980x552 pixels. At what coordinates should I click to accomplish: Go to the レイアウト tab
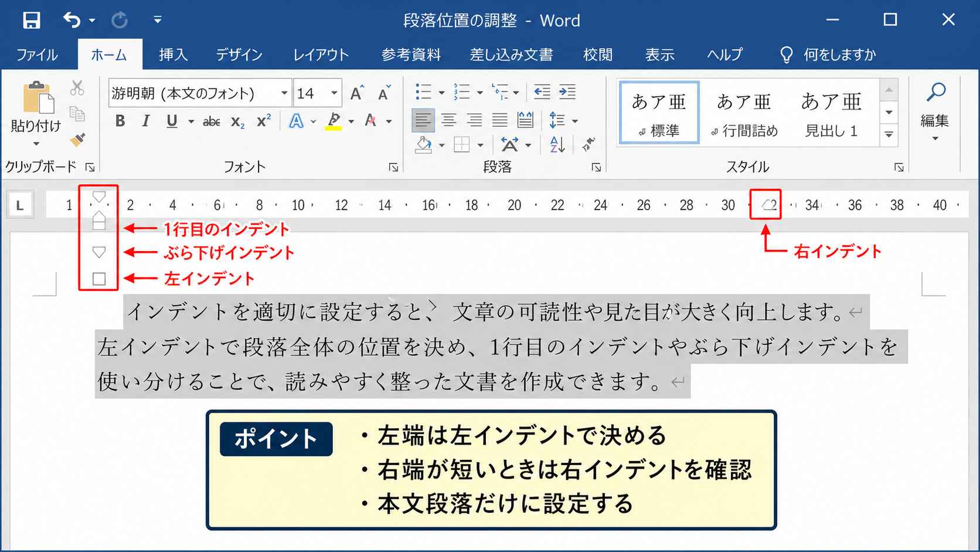coord(321,55)
